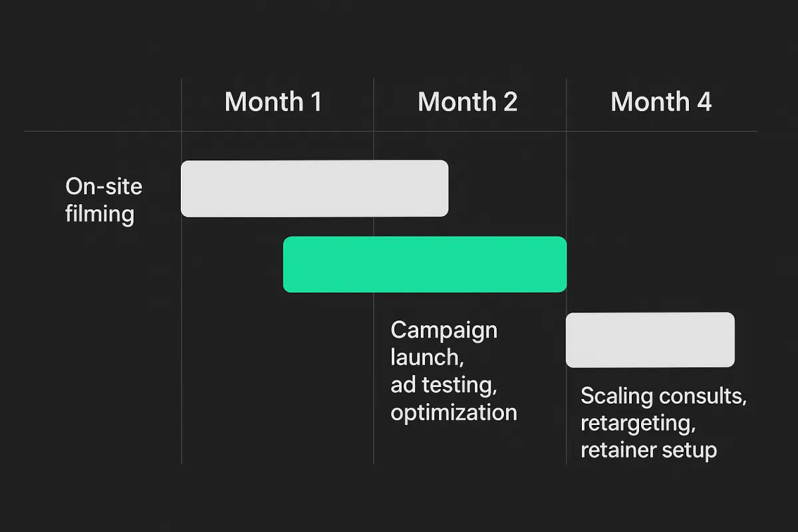Click the word filming in the row label

[x=100, y=214]
